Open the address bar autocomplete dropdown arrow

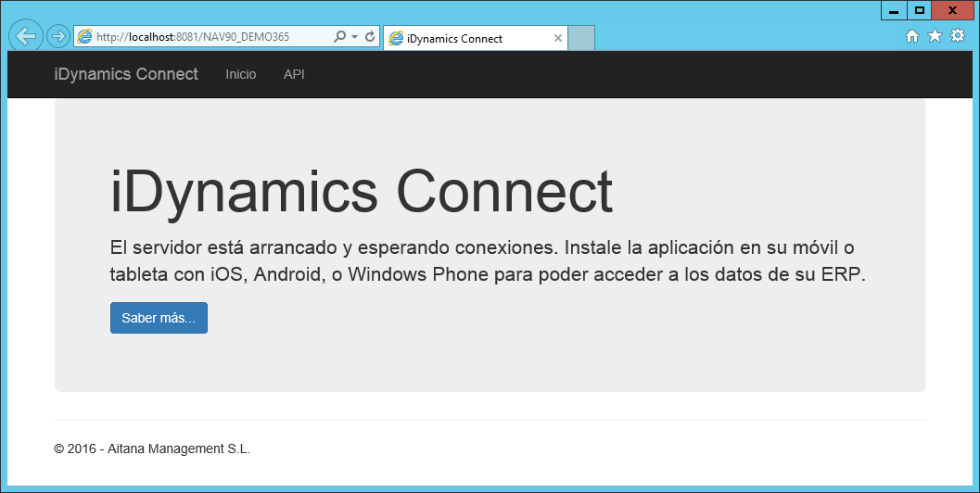(354, 37)
